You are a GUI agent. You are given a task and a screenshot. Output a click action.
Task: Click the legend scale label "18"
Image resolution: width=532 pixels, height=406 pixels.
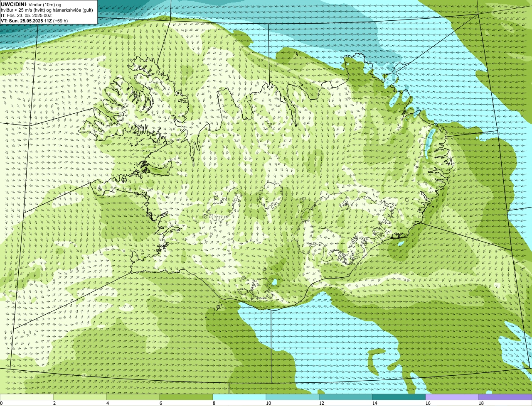click(481, 403)
